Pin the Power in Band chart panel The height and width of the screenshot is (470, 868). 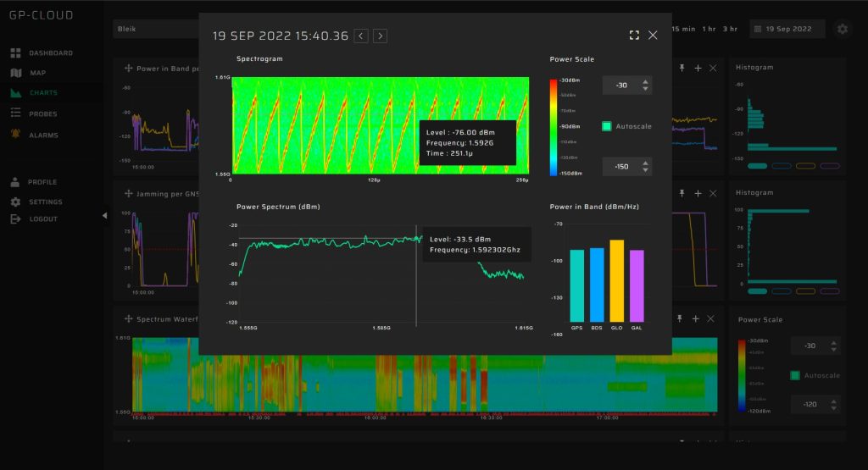pos(682,68)
